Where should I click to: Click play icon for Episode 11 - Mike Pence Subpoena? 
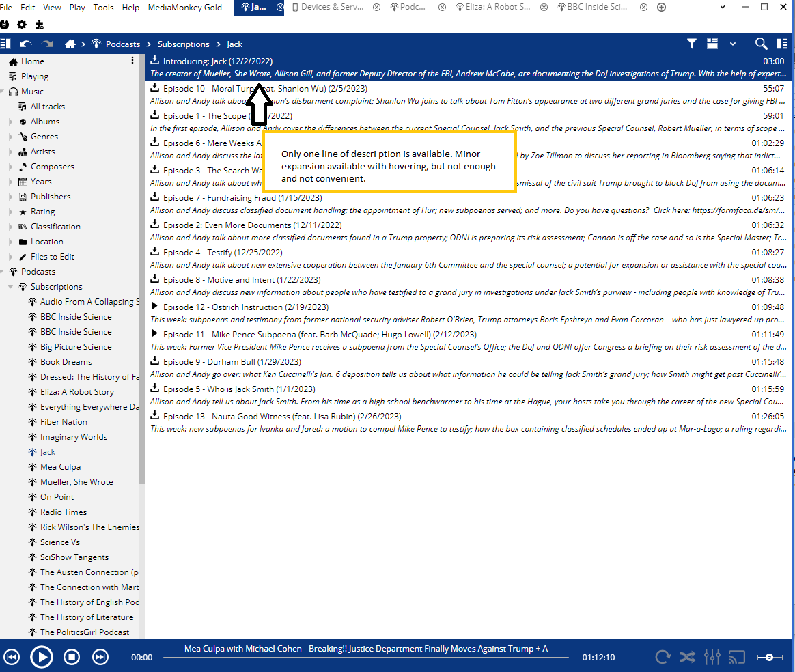[154, 333]
